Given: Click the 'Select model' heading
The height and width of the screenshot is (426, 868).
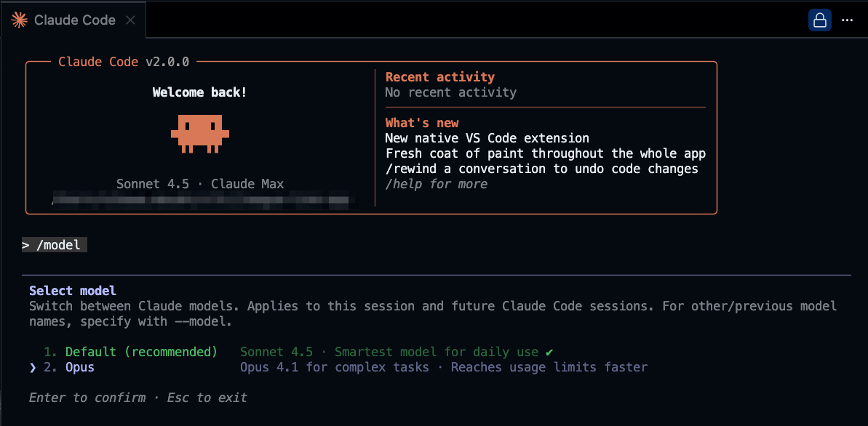Looking at the screenshot, I should tap(73, 291).
